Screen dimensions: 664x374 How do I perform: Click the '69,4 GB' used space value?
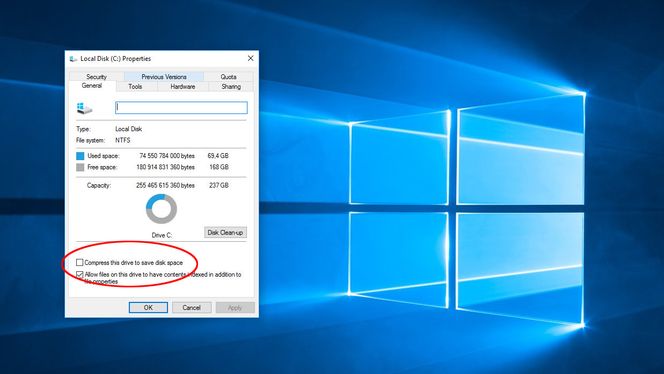pos(218,156)
